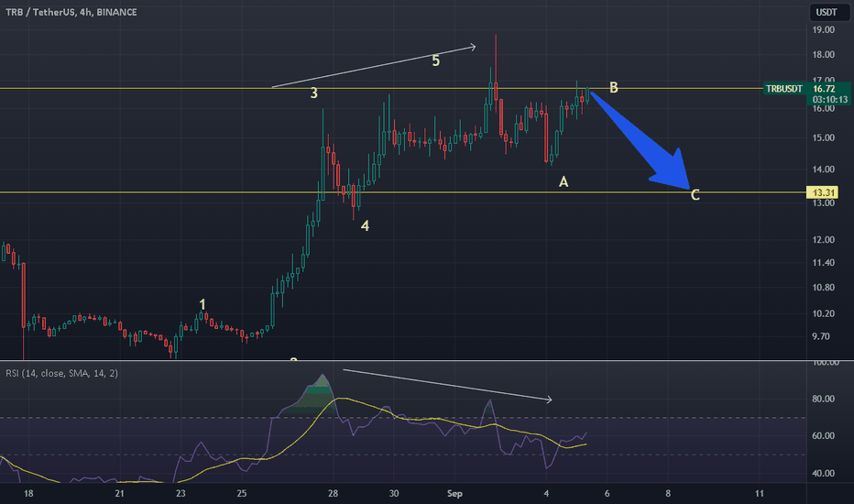Select the letter A annotation
Image resolution: width=854 pixels, height=504 pixels.
564,182
